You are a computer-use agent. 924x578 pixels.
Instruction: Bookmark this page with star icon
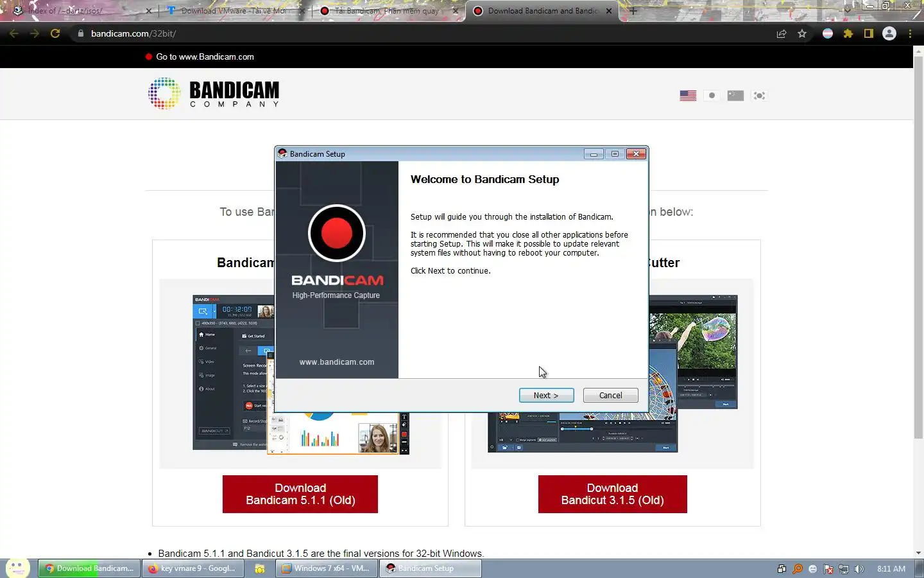coord(802,33)
